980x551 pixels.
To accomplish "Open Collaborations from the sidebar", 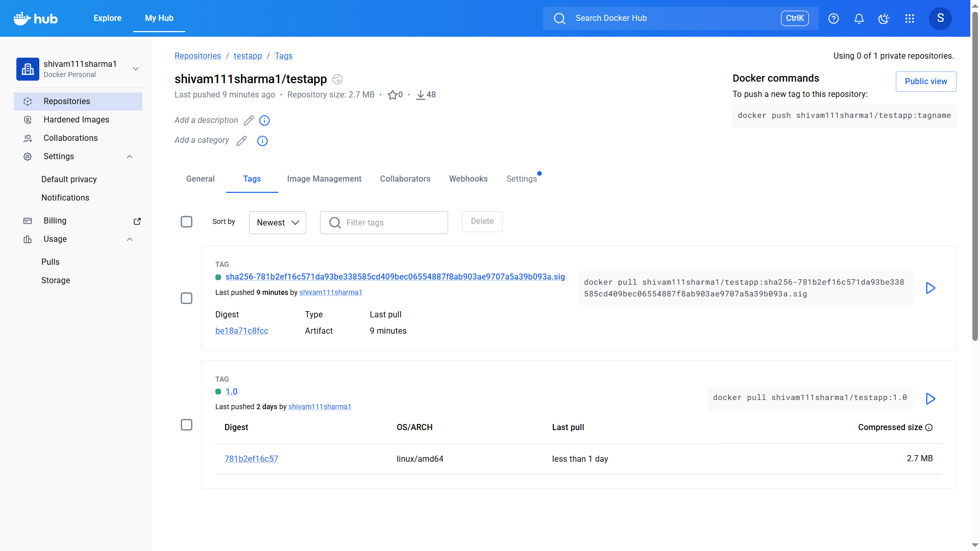I will coord(70,138).
